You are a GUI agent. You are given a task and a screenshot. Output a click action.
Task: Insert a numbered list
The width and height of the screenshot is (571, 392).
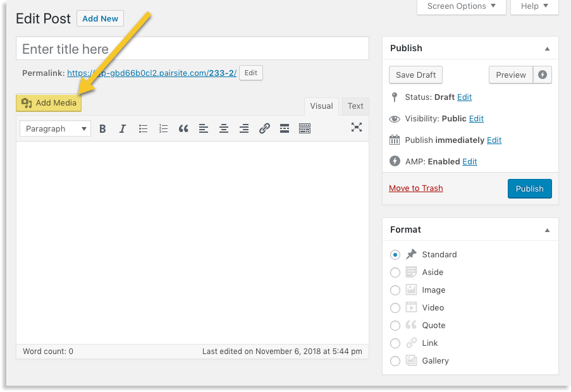tap(163, 128)
